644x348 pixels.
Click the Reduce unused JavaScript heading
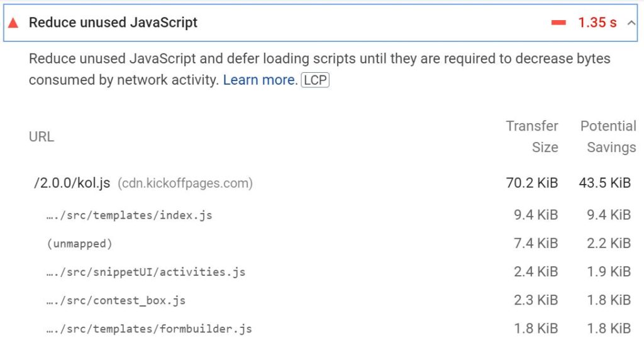113,23
